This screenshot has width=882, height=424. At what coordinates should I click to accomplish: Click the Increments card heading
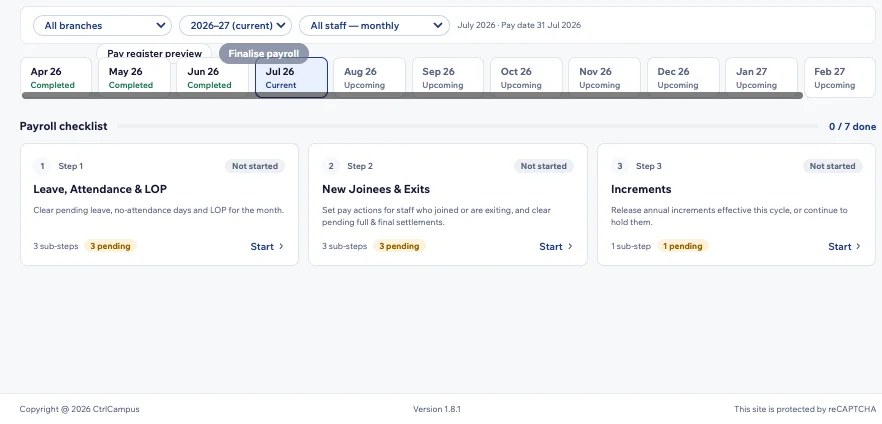[x=641, y=189]
